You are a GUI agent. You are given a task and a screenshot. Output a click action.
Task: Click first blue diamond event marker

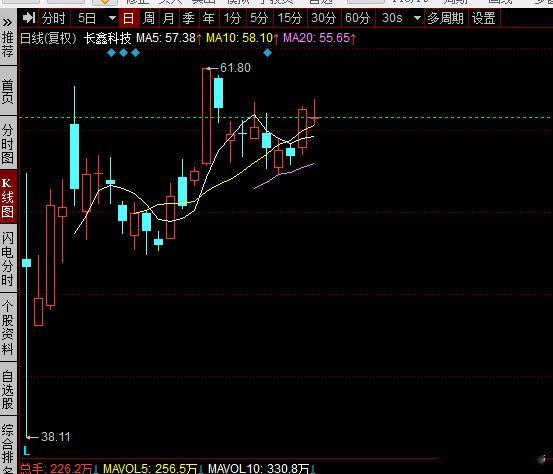pyautogui.click(x=111, y=53)
